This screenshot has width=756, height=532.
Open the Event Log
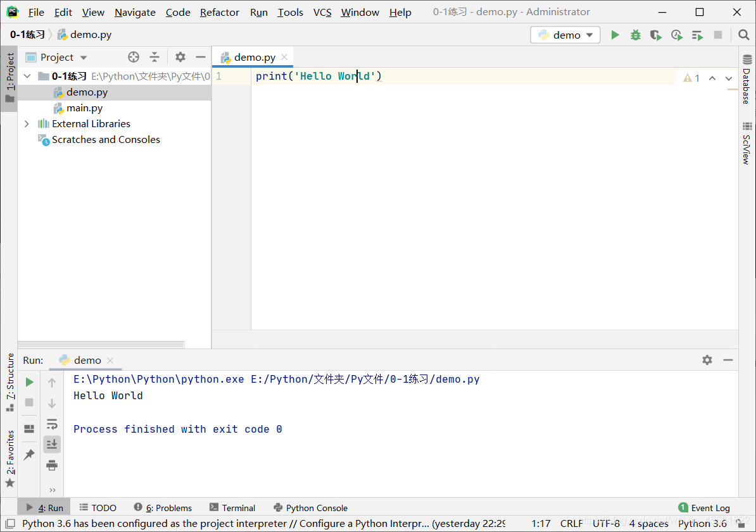tap(704, 508)
